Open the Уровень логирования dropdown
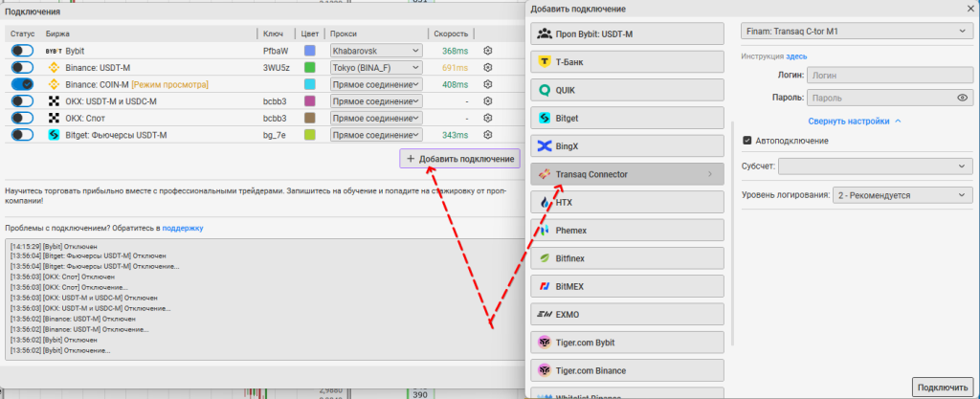The width and height of the screenshot is (980, 399). coord(902,195)
